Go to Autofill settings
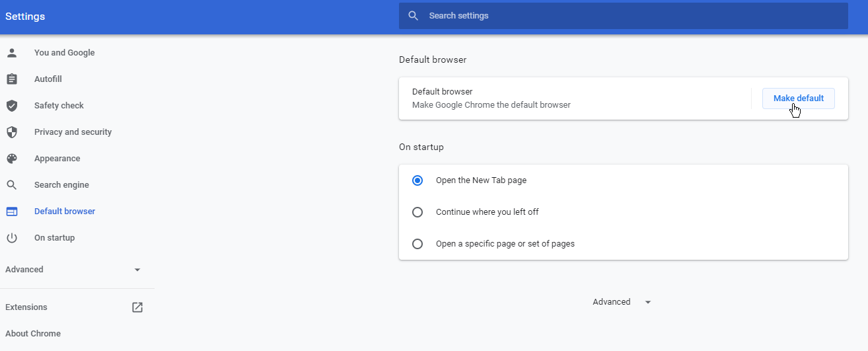Image resolution: width=868 pixels, height=351 pixels. (48, 79)
